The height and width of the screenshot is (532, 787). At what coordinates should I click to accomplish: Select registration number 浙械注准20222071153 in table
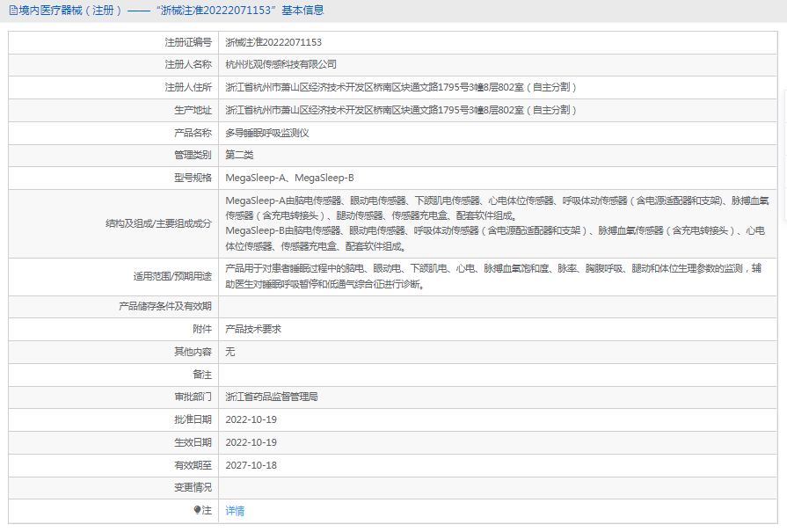pyautogui.click(x=273, y=43)
